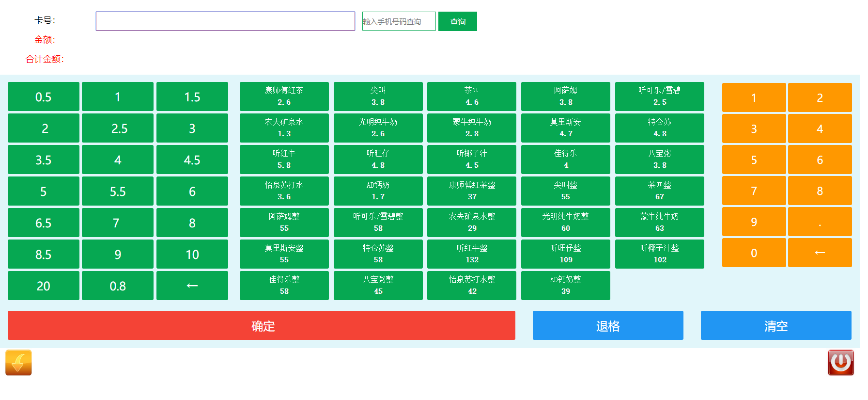
Task: Click the blue 清空 clear button
Action: 775,325
